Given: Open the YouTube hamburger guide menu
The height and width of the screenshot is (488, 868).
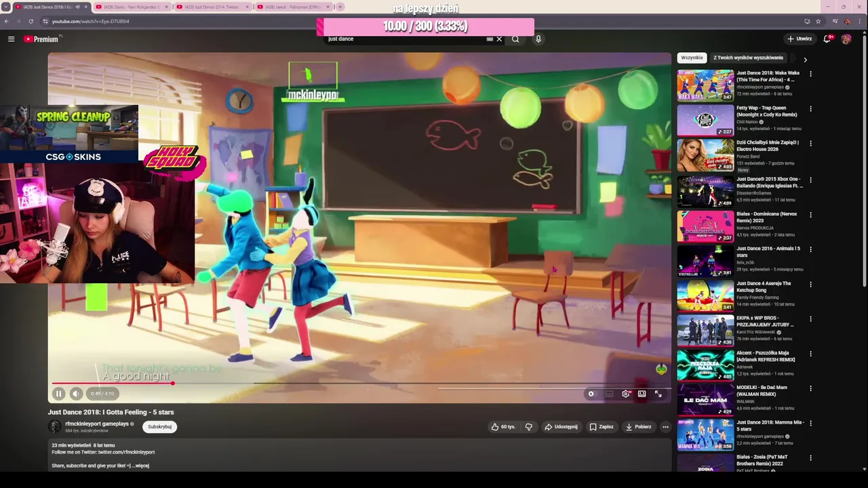Looking at the screenshot, I should (x=11, y=39).
